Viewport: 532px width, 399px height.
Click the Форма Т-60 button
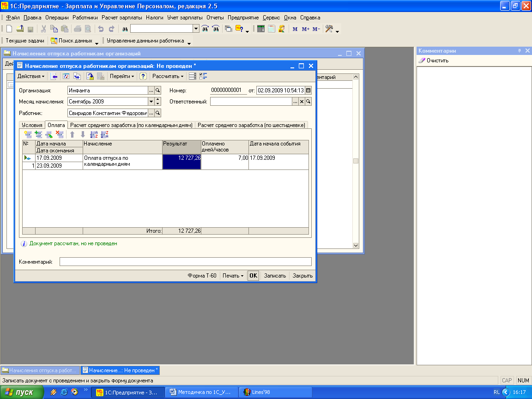pyautogui.click(x=202, y=276)
